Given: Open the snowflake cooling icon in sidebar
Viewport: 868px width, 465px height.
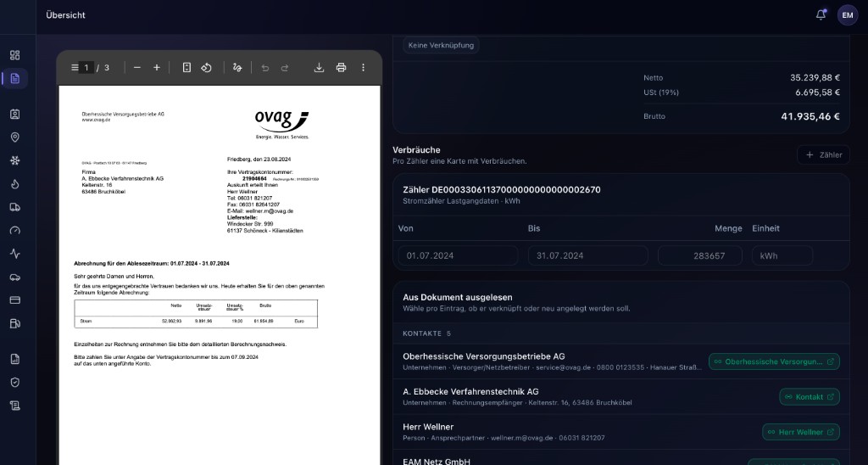Looking at the screenshot, I should pyautogui.click(x=15, y=160).
